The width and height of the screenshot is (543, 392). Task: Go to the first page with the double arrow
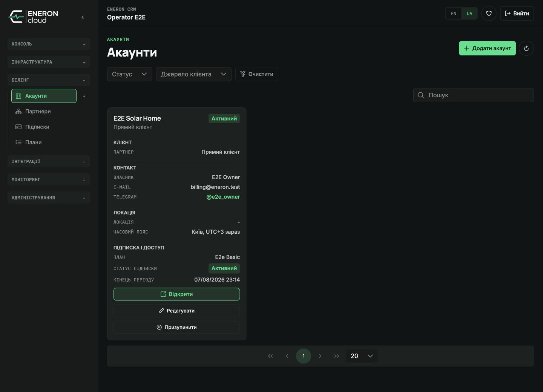[270, 356]
